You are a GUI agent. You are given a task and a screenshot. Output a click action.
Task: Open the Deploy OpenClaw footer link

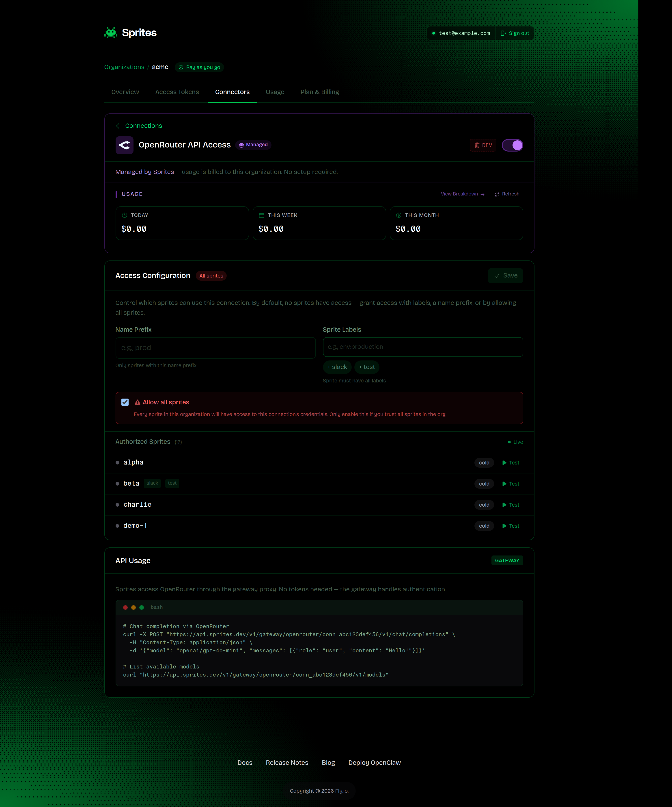coord(374,763)
